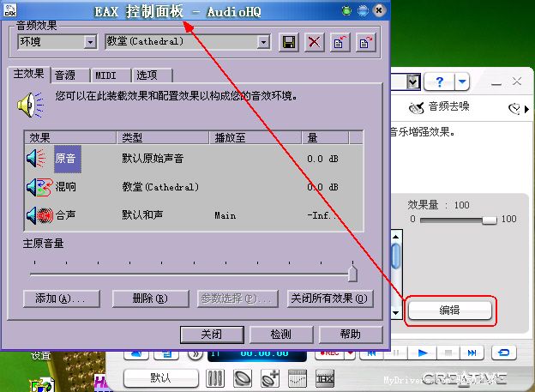Click the blue play button in Creative player

[423, 353]
